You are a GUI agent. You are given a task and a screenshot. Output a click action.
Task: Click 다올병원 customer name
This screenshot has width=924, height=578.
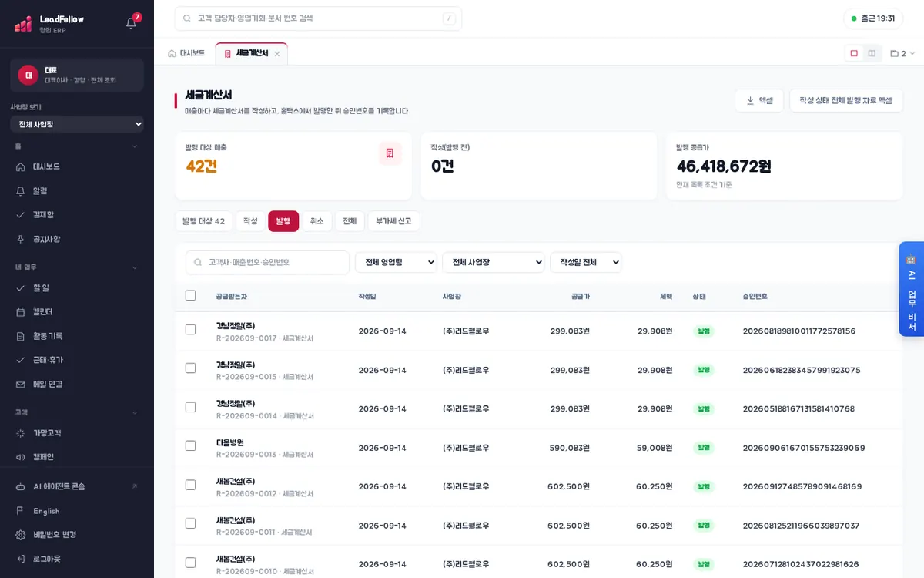(230, 442)
